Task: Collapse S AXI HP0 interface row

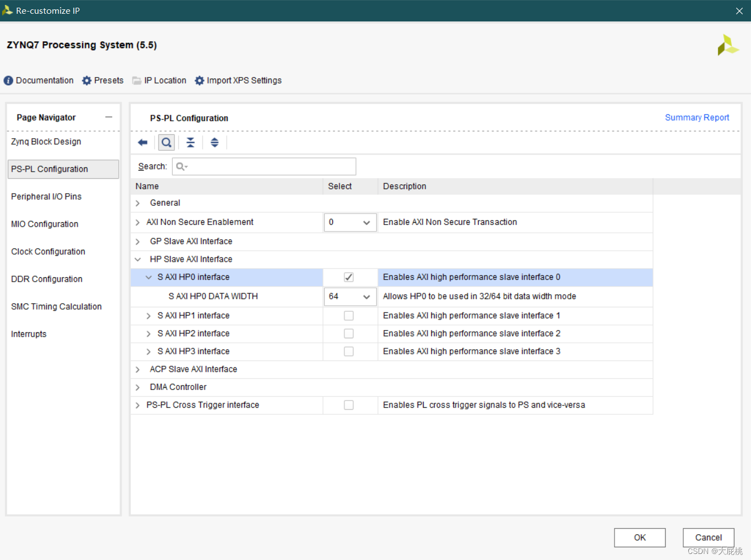Action: coord(149,277)
